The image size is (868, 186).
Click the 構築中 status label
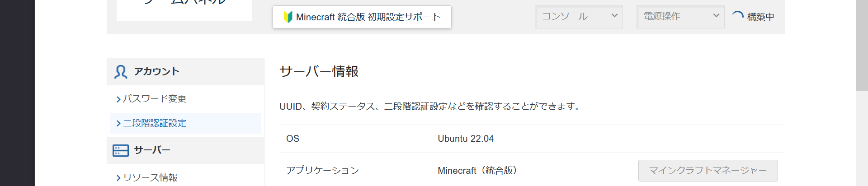tap(760, 17)
